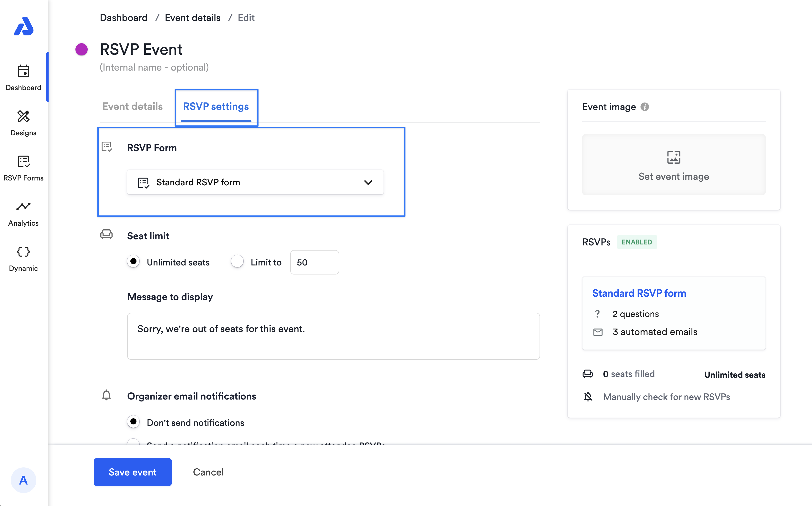Open the Standard RSVP form link

tap(639, 293)
